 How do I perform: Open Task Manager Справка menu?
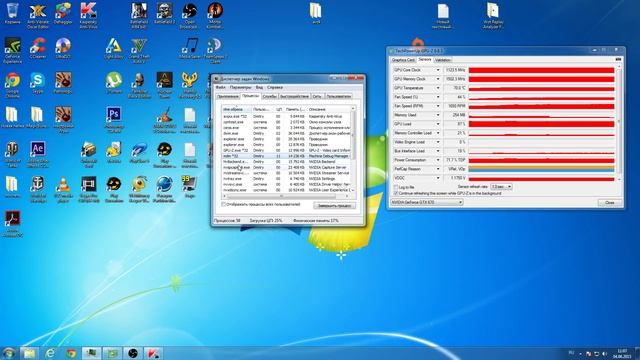[275, 87]
